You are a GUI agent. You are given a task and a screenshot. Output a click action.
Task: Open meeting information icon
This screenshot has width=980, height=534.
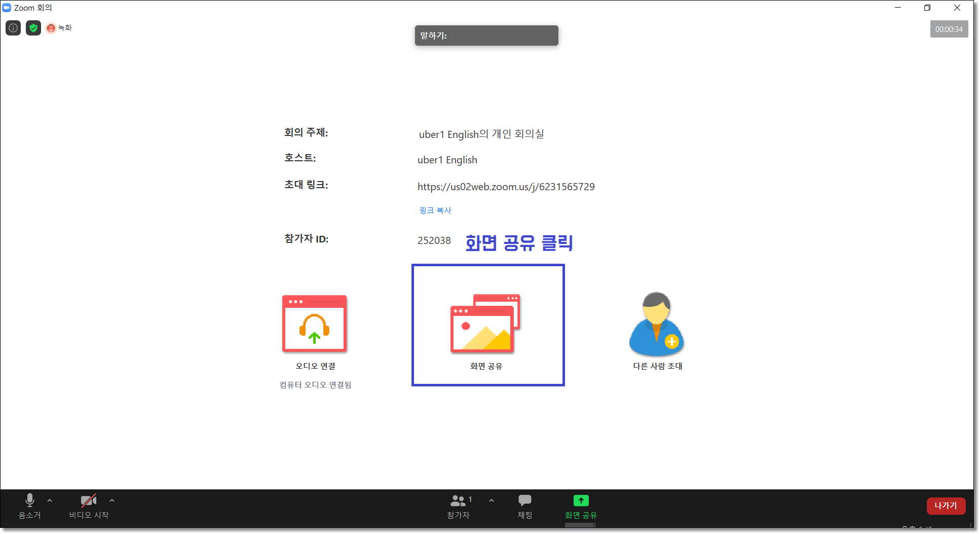tap(13, 28)
